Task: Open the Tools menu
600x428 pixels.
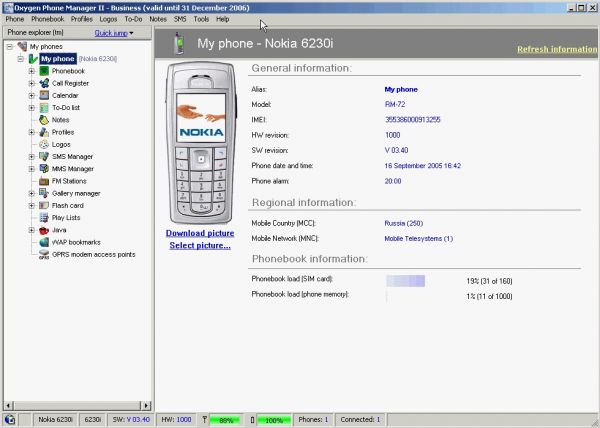Action: point(201,19)
